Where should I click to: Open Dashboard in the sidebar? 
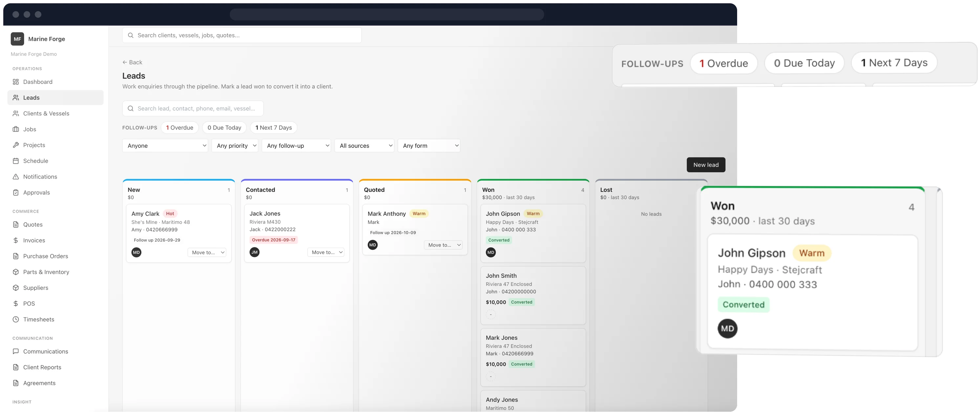(55, 82)
